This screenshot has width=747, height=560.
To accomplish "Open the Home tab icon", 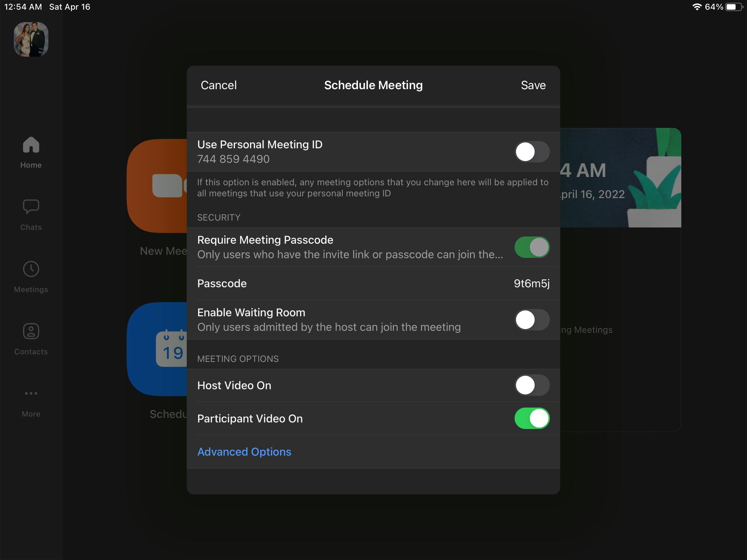I will [31, 145].
